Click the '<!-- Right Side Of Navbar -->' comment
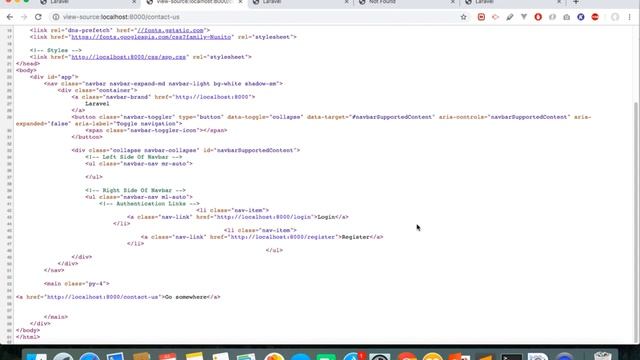640x360 pixels. point(135,190)
